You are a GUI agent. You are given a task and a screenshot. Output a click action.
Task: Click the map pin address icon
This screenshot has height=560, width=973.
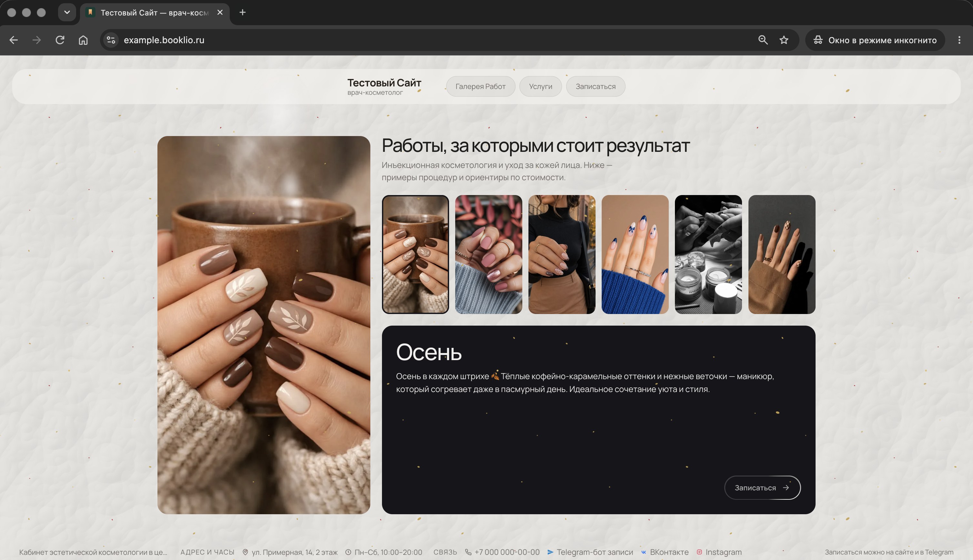(x=245, y=552)
